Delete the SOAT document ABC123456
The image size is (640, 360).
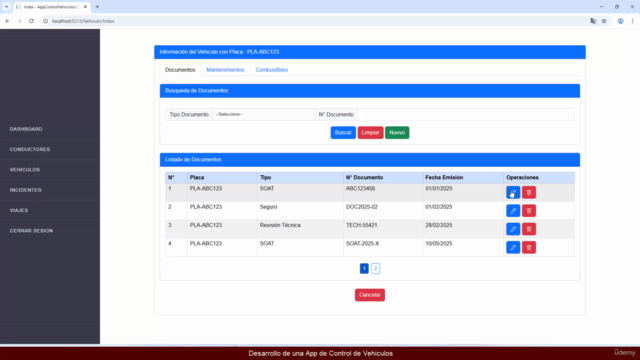click(529, 192)
